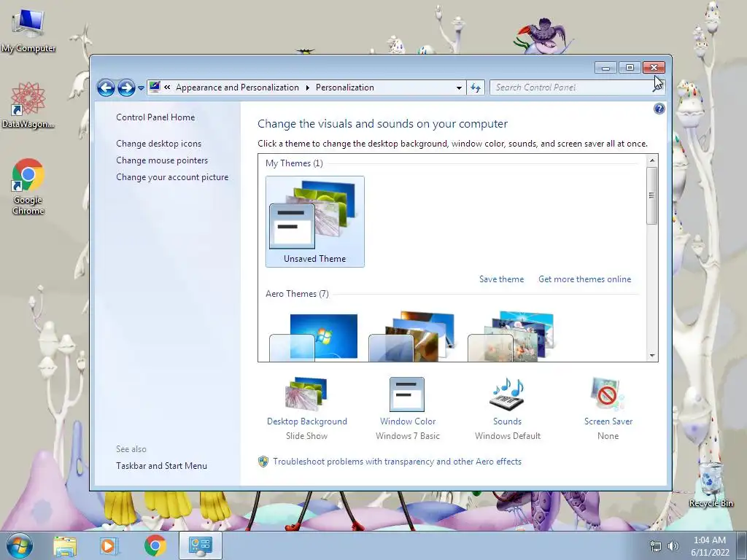The image size is (747, 560).
Task: Open Windows Media Player from taskbar
Action: click(109, 546)
